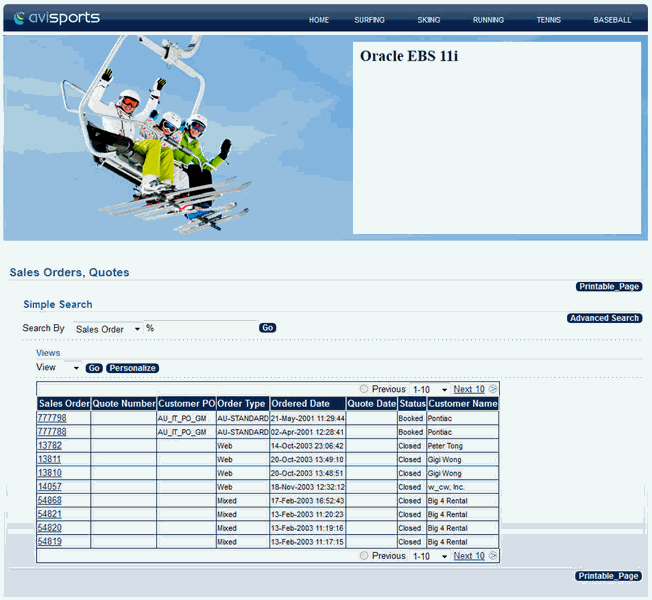The image size is (652, 600).
Task: Click the top Next arrow icon
Action: [493, 389]
